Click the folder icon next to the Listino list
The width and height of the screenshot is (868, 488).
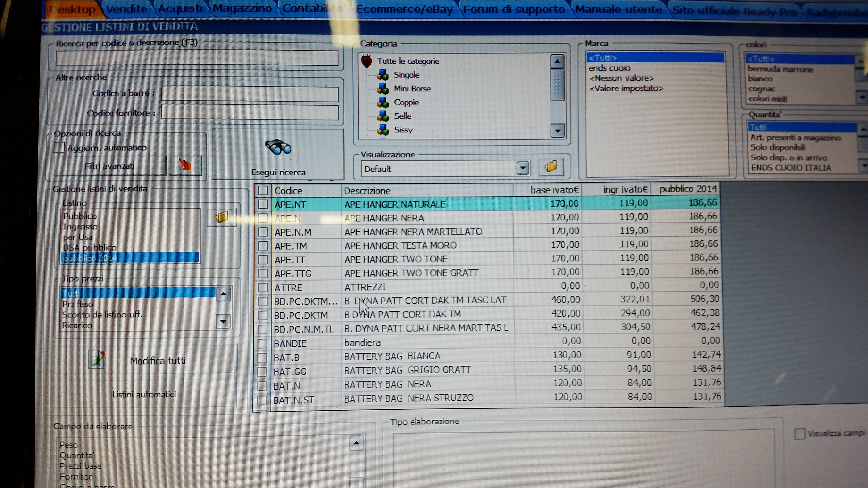[x=222, y=217]
